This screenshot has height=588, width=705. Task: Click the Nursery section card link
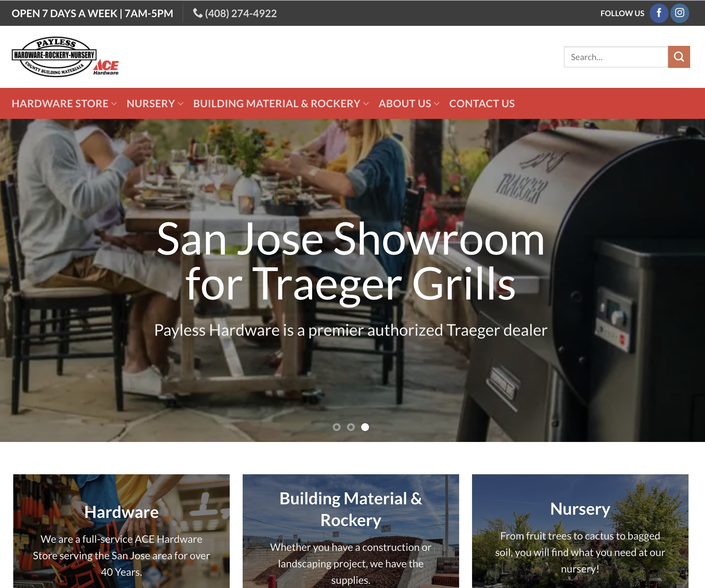point(580,531)
